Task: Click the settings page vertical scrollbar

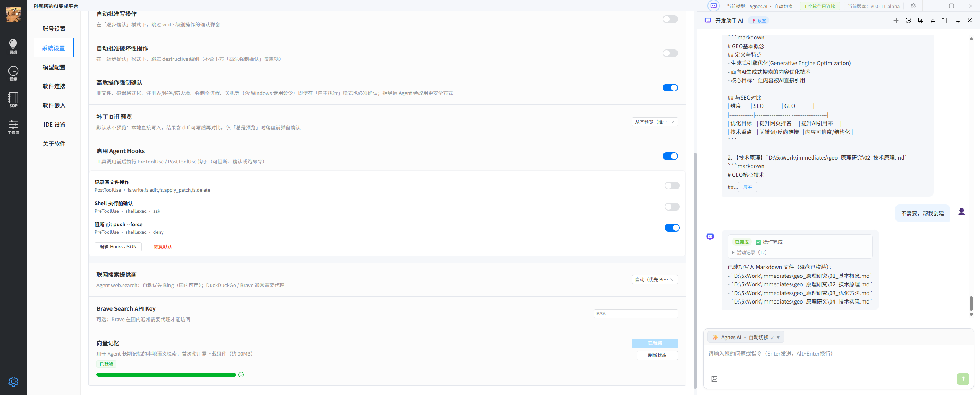Action: coord(695,270)
